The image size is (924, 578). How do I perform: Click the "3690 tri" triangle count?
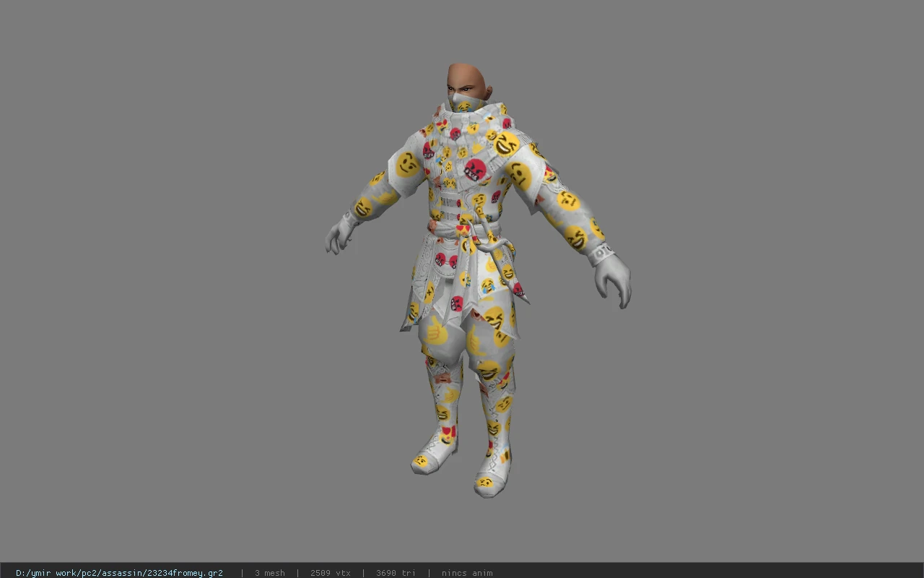pos(396,573)
